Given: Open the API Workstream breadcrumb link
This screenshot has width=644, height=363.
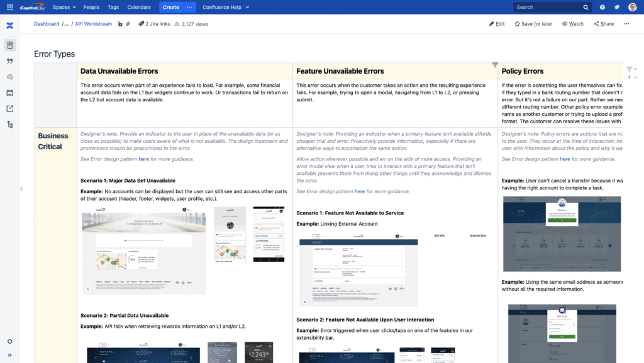Looking at the screenshot, I should pyautogui.click(x=93, y=24).
